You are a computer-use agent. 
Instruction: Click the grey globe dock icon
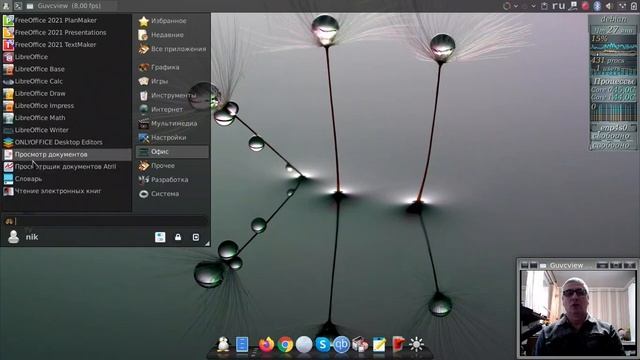pyautogui.click(x=304, y=344)
